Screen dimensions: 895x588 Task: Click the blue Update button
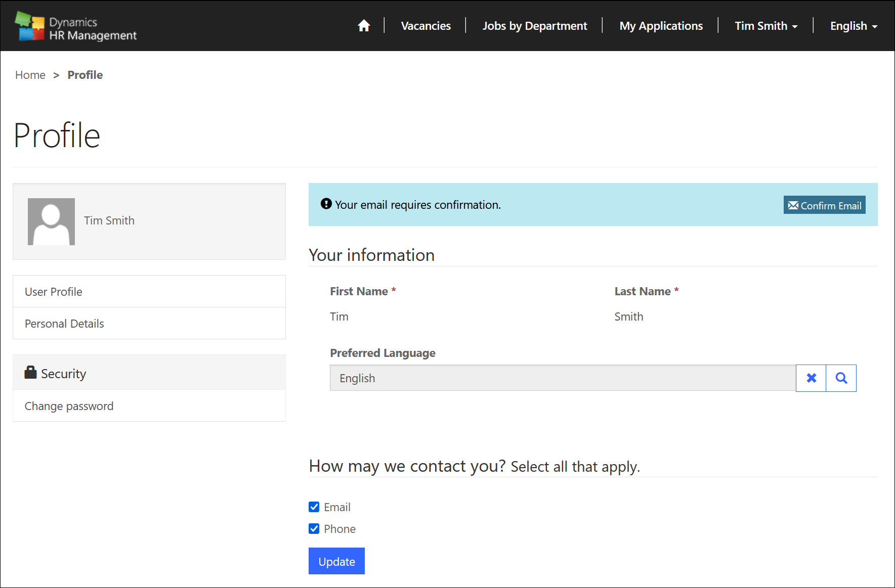coord(336,561)
